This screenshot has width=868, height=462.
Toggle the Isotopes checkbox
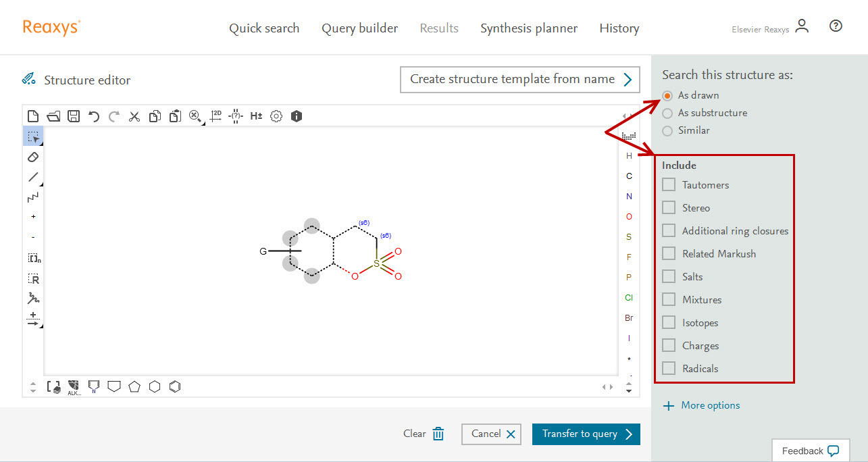pyautogui.click(x=669, y=322)
